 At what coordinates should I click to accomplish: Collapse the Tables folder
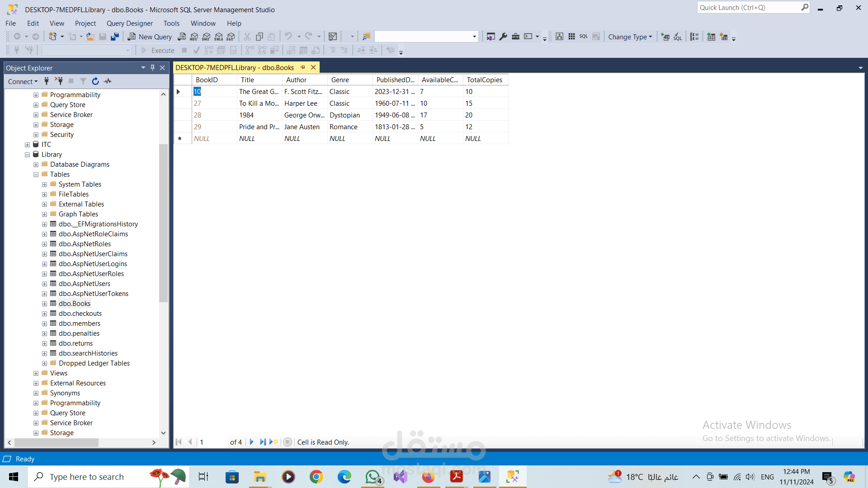[36, 174]
